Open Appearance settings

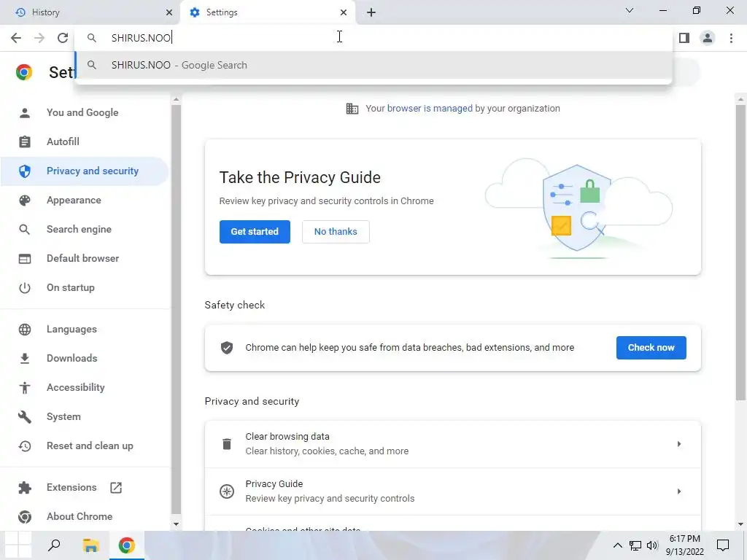click(x=85, y=200)
